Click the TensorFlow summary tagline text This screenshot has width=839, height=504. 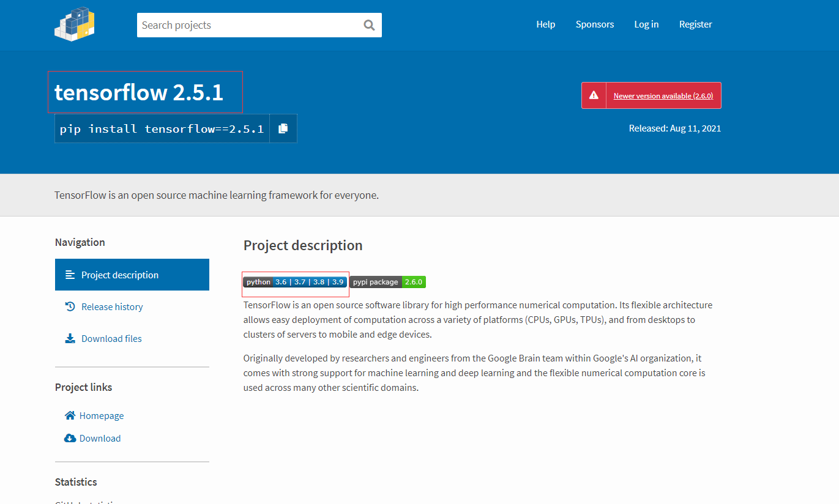[x=217, y=195]
